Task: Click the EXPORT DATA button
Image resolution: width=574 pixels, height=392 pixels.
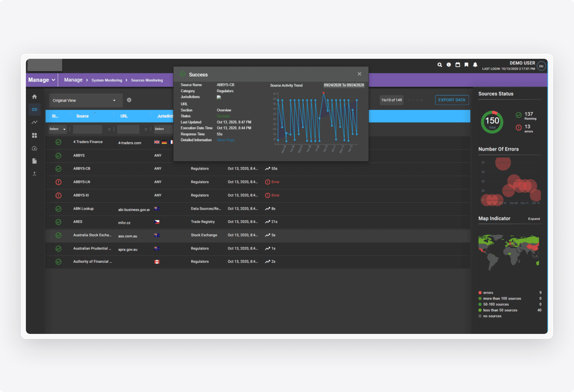Action: click(452, 100)
